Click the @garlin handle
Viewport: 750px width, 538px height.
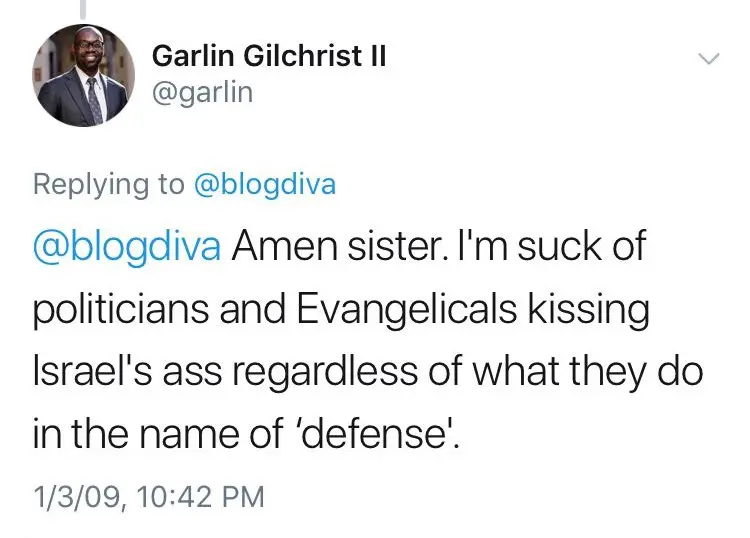pos(201,92)
